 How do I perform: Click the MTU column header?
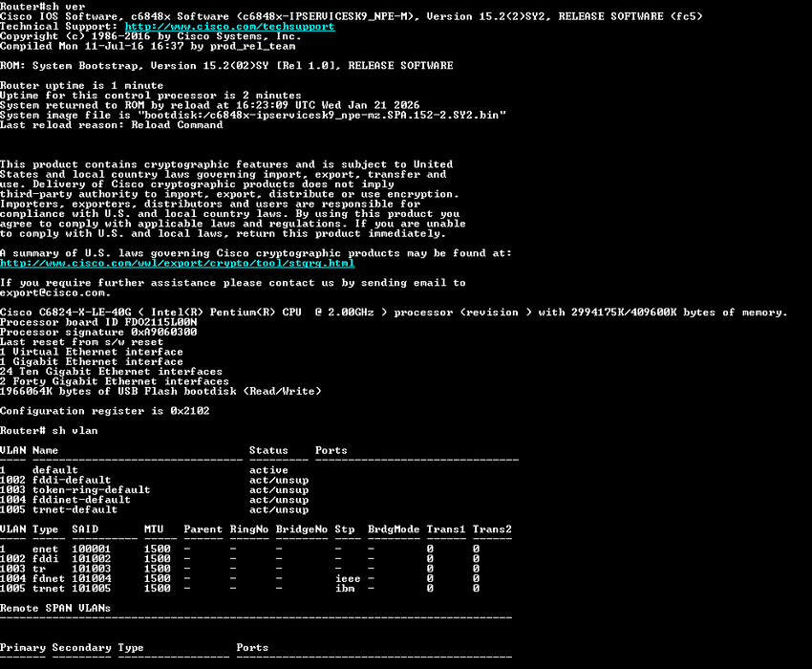(154, 529)
